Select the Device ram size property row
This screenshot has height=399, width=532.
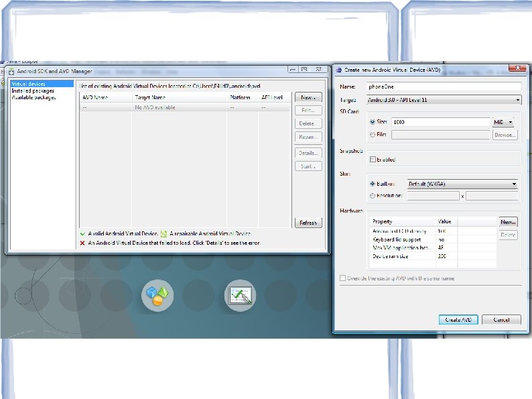click(433, 256)
